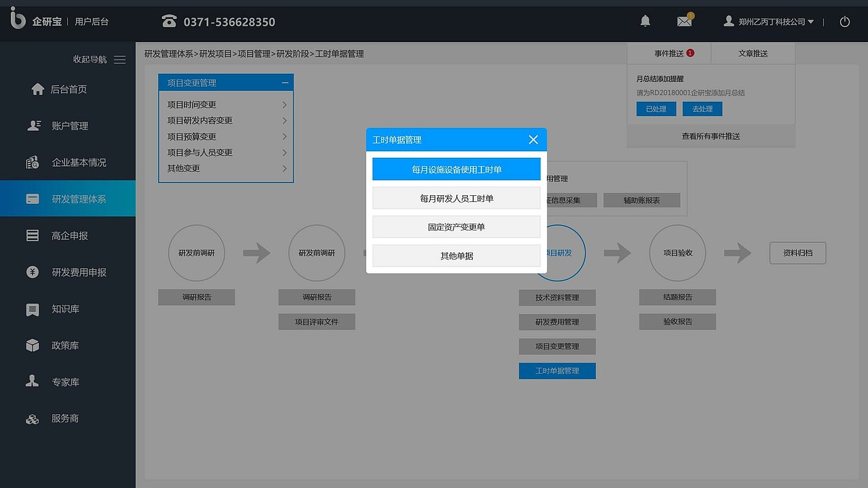
Task: Click the 专家库 person icon
Action: [33, 382]
